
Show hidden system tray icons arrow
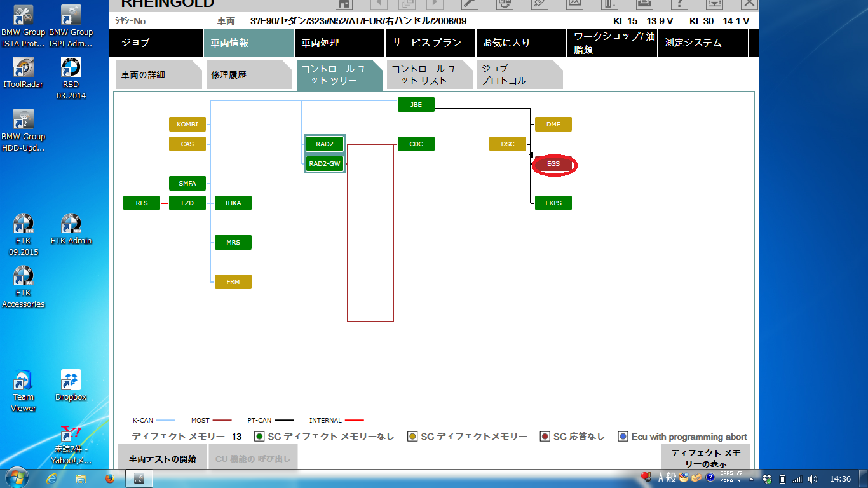coord(752,479)
